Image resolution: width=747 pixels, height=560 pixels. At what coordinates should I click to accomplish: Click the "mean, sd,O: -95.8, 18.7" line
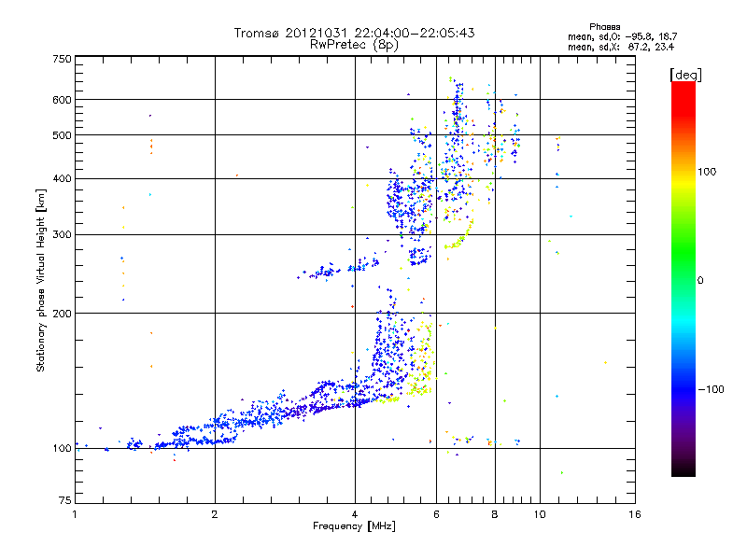tap(622, 36)
